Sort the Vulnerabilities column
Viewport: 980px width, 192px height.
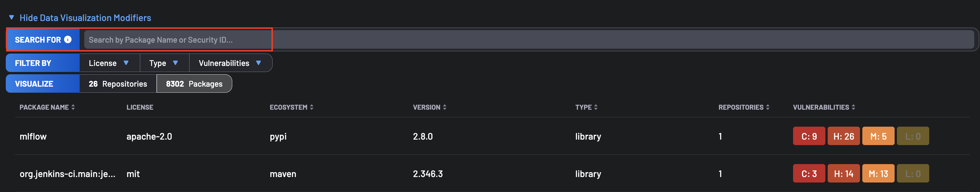(x=853, y=107)
